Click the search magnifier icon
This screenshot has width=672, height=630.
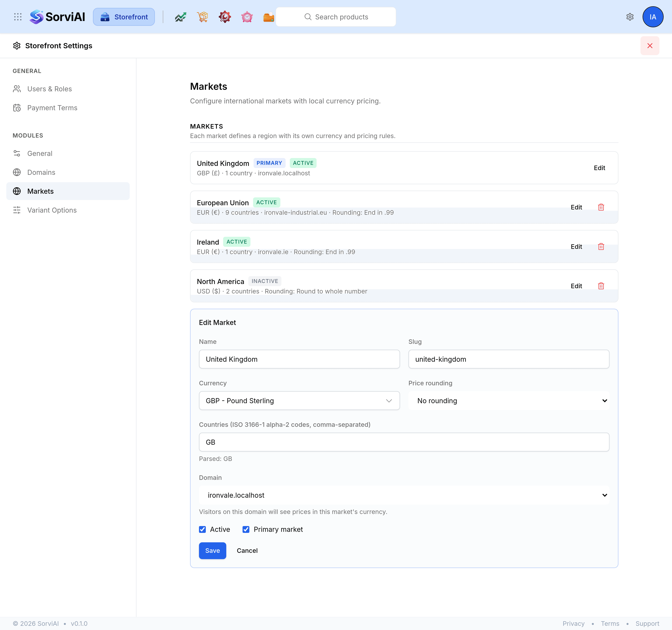[308, 17]
